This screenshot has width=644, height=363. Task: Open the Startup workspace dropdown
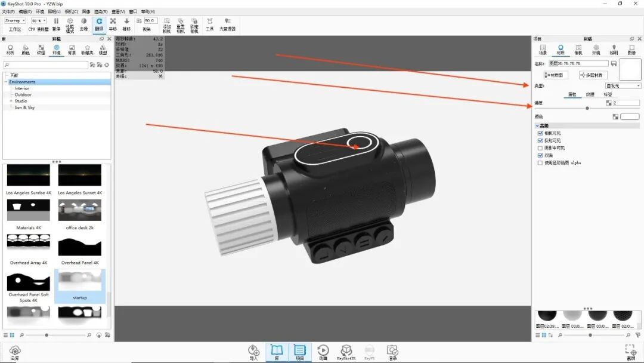tap(16, 20)
